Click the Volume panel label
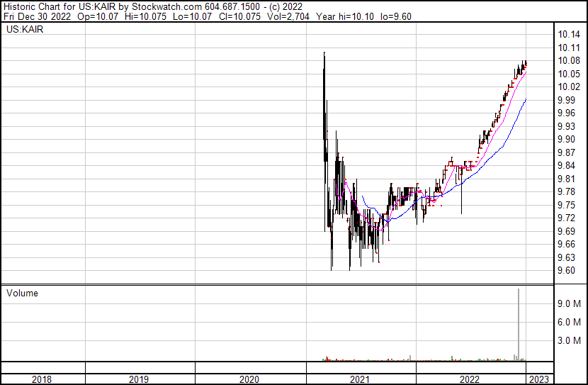The image size is (588, 385). (22, 293)
